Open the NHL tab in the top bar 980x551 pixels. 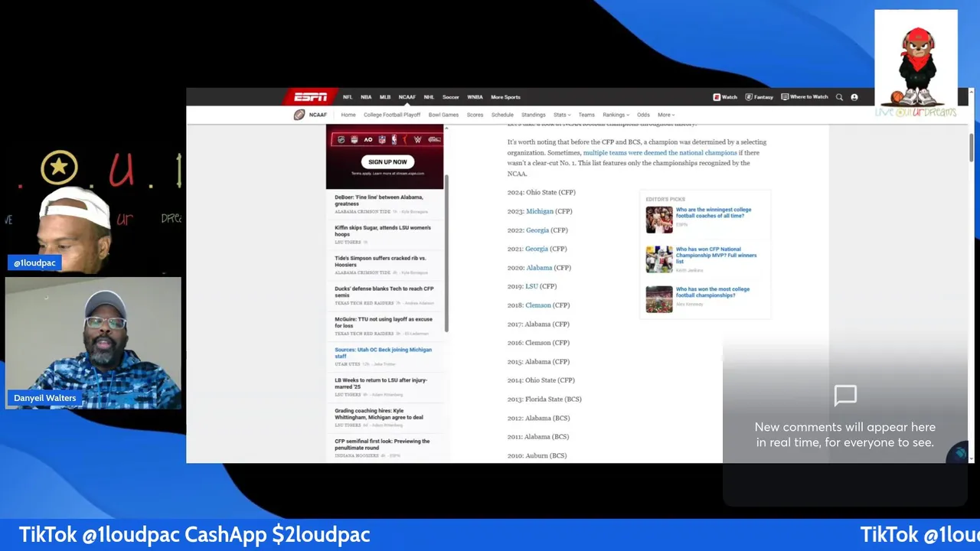click(429, 97)
